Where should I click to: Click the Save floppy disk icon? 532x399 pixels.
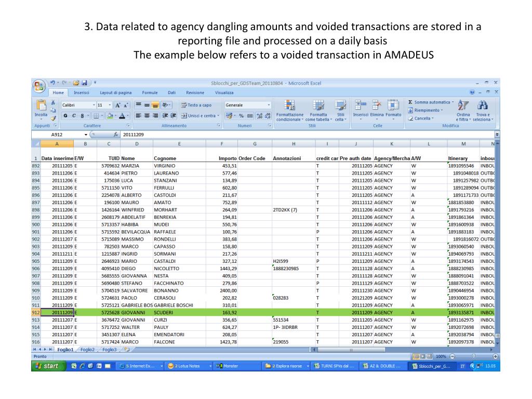pyautogui.click(x=85, y=83)
